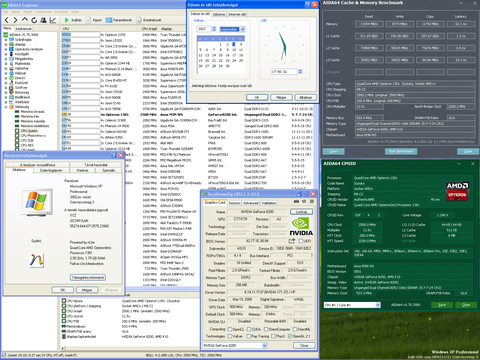Open the GPU selection dropdown in GPU-Z
The height and width of the screenshot is (360, 480).
(x=264, y=346)
